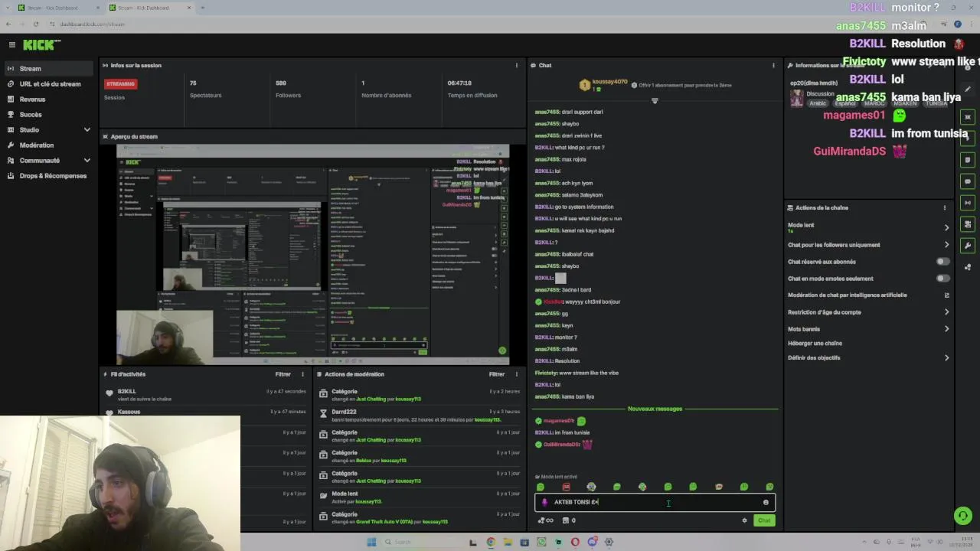Click the Nouveaux messages divider
The height and width of the screenshot is (551, 980).
tap(655, 409)
